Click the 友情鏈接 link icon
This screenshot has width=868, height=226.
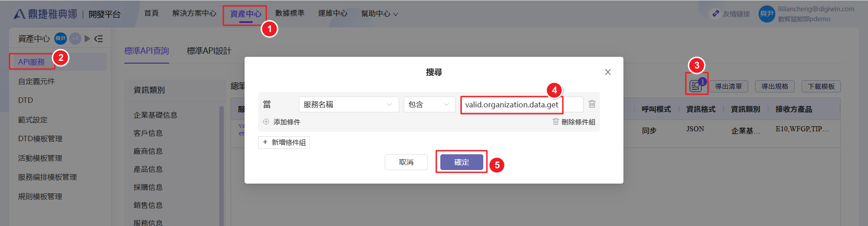[716, 14]
